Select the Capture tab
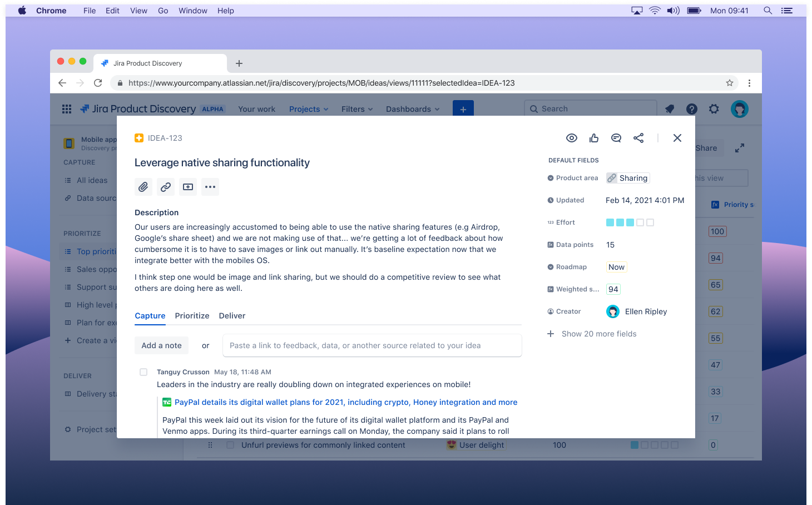 click(x=150, y=315)
